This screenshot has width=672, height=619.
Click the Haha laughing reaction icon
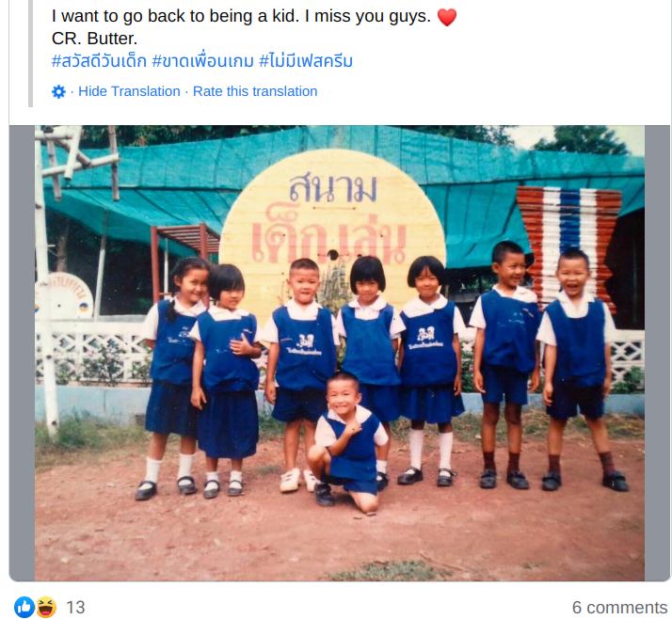46,607
